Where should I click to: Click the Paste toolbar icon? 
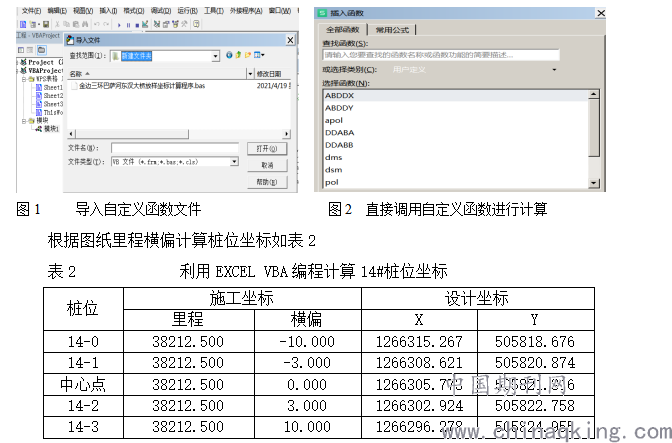point(76,24)
